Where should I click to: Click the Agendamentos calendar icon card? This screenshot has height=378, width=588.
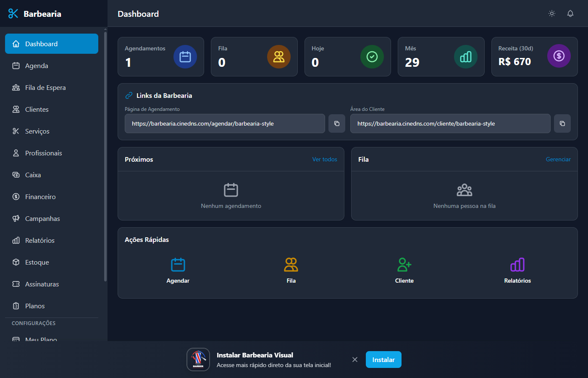[x=185, y=57]
